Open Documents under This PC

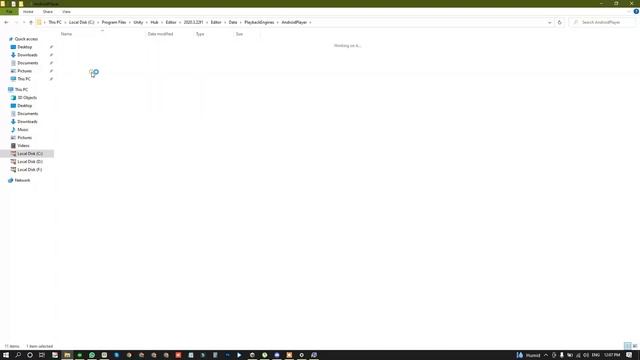click(27, 113)
